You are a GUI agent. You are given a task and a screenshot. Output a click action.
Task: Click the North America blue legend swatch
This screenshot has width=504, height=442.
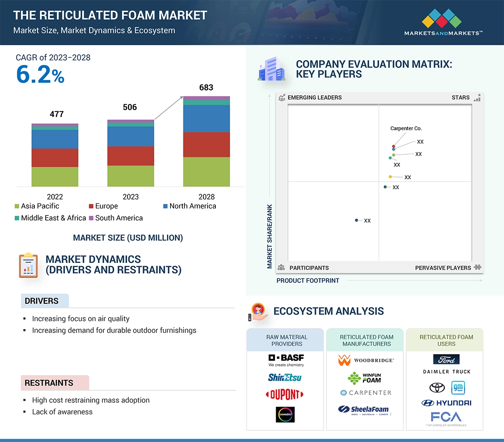165,206
